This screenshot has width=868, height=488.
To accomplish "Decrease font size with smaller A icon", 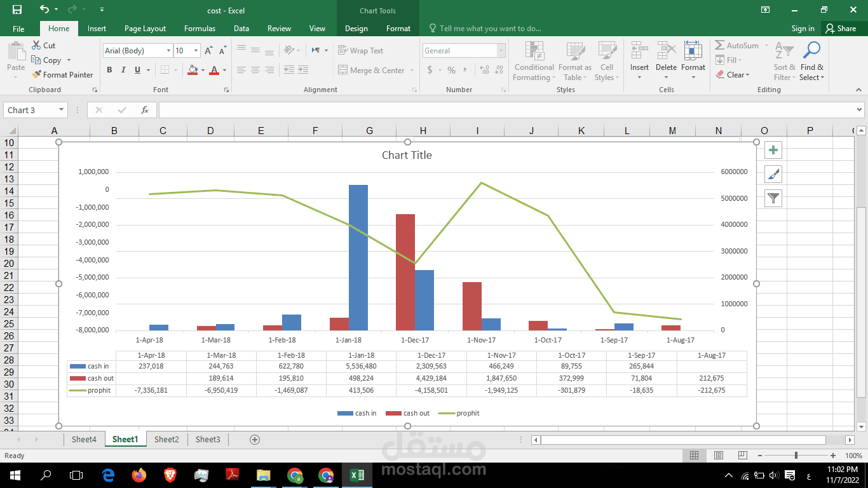I will pyautogui.click(x=223, y=51).
